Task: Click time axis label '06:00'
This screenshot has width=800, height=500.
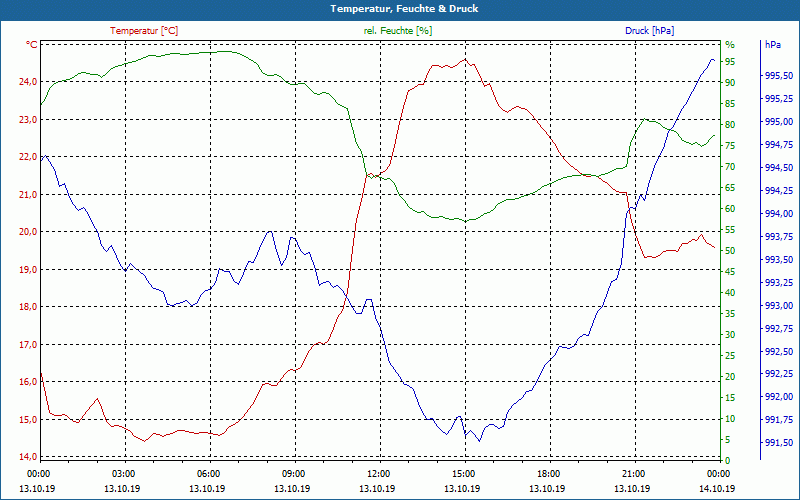Action: coord(208,473)
